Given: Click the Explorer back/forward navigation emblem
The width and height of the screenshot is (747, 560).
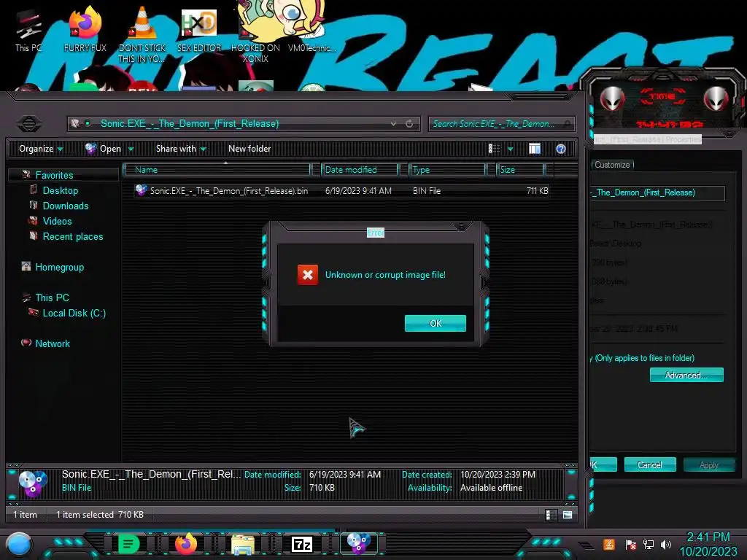Looking at the screenshot, I should (x=29, y=124).
